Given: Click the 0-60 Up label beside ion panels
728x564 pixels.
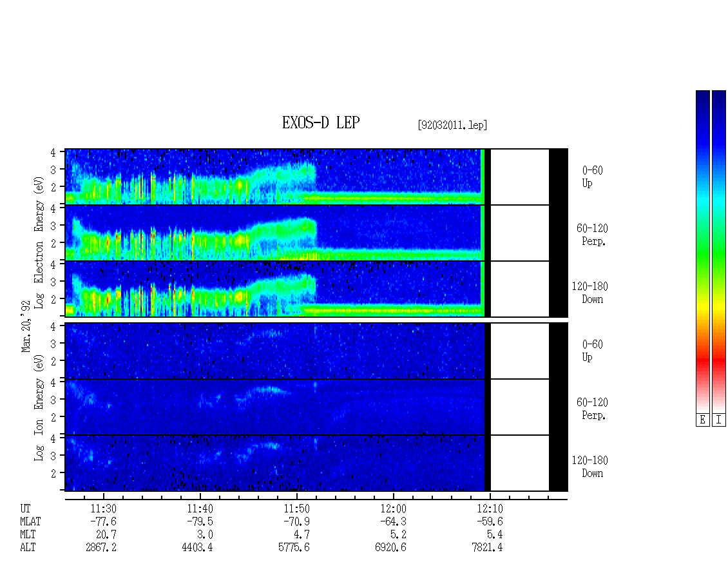Looking at the screenshot, I should 593,351.
